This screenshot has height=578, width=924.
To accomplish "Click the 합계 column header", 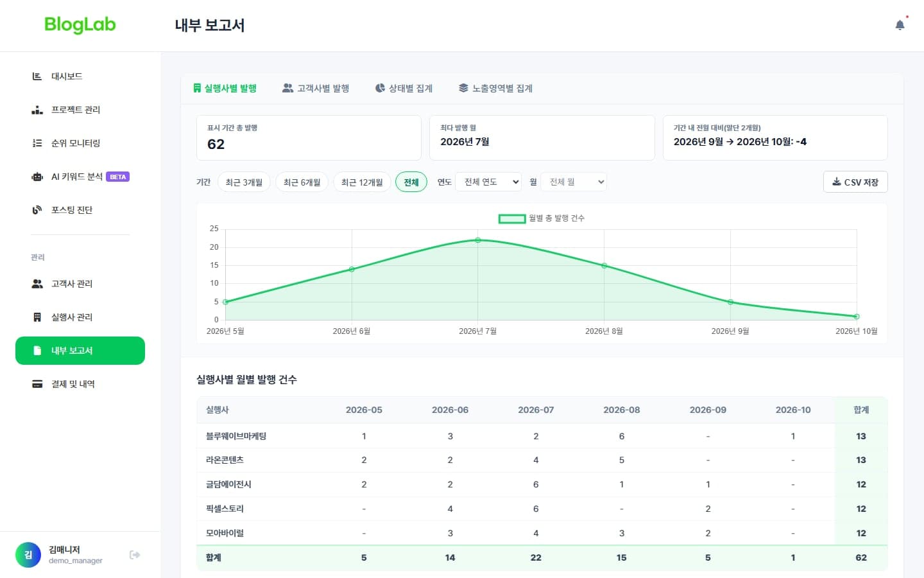I will pyautogui.click(x=861, y=410).
